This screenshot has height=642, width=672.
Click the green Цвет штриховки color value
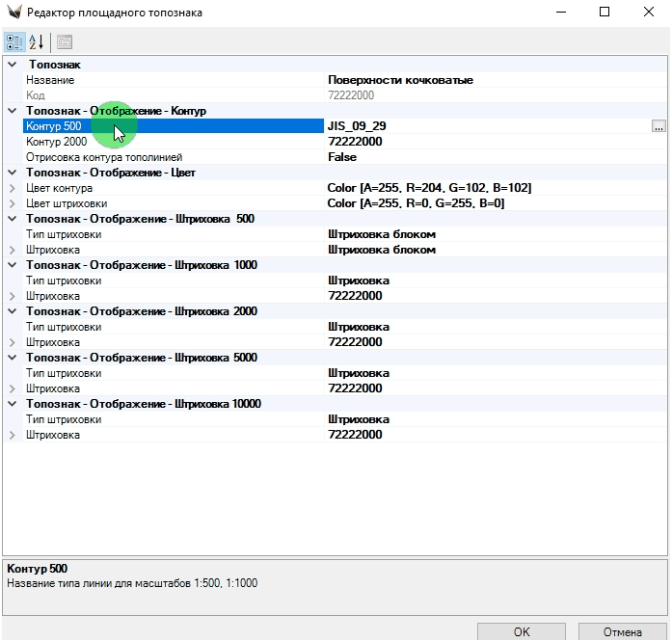click(x=416, y=203)
